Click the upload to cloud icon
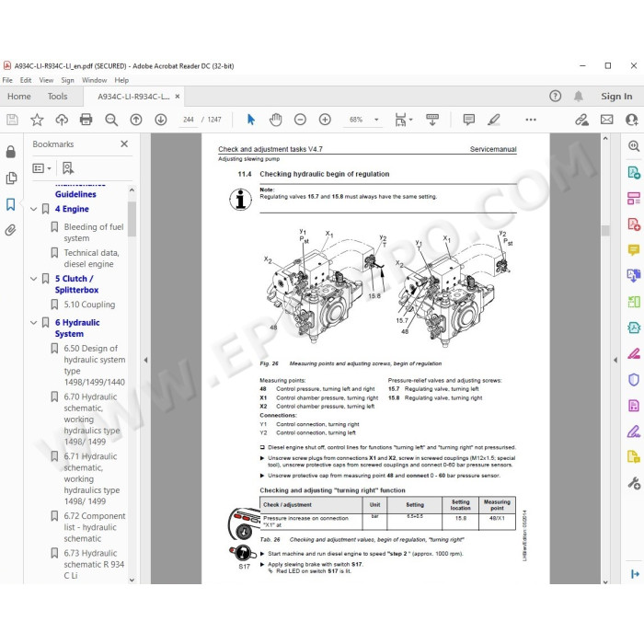The height and width of the screenshot is (644, 644). (62, 120)
